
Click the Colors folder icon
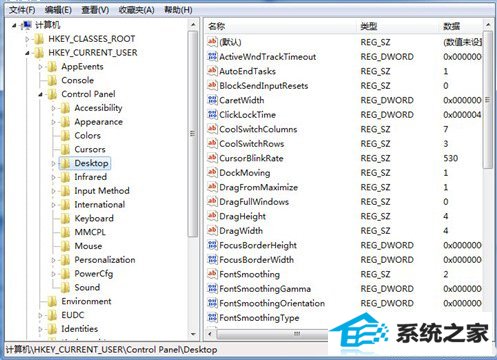[65, 136]
